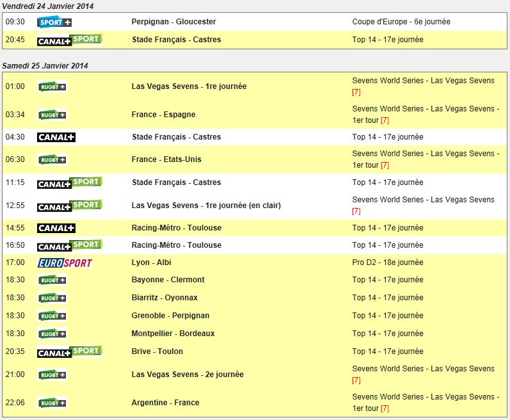Open footnote [7] on the France - Espagne row

[x=385, y=120]
